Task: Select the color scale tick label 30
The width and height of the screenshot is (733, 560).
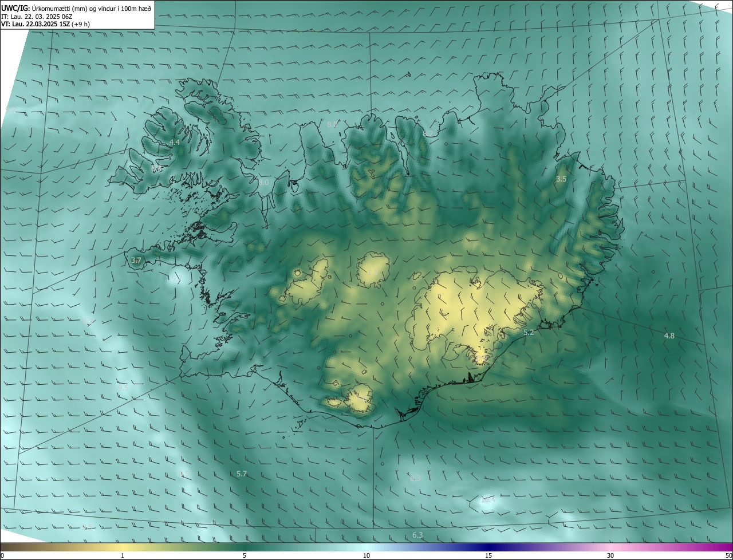Action: [x=610, y=555]
